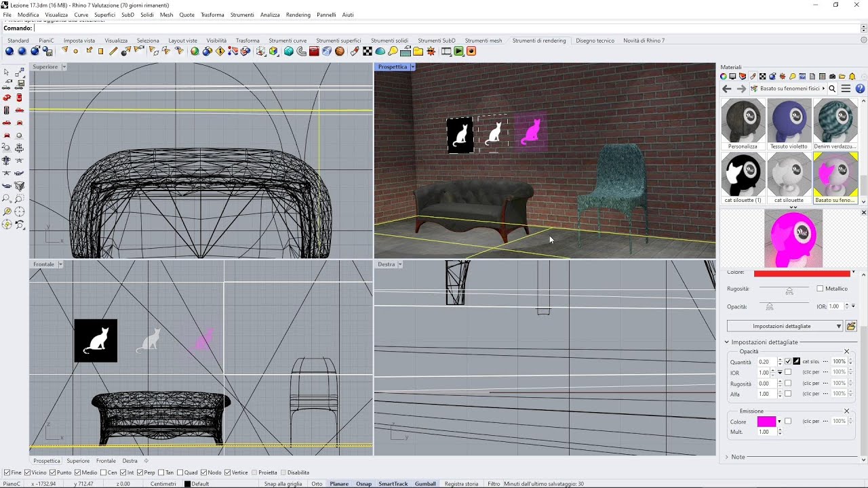Open the Emissione color swatch dropdown arrow
Image resolution: width=868 pixels, height=488 pixels.
[779, 422]
